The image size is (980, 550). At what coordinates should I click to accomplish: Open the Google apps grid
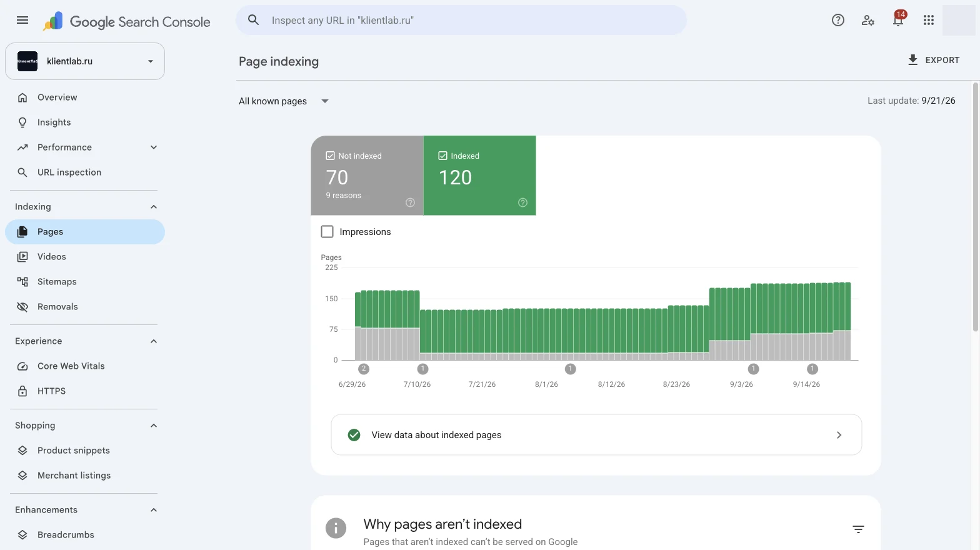point(929,20)
